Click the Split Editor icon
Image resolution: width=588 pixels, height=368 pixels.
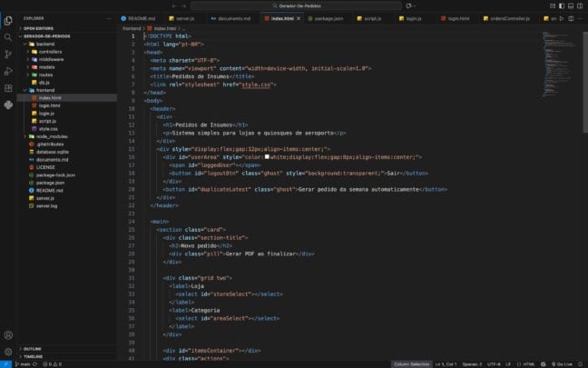pyautogui.click(x=571, y=18)
